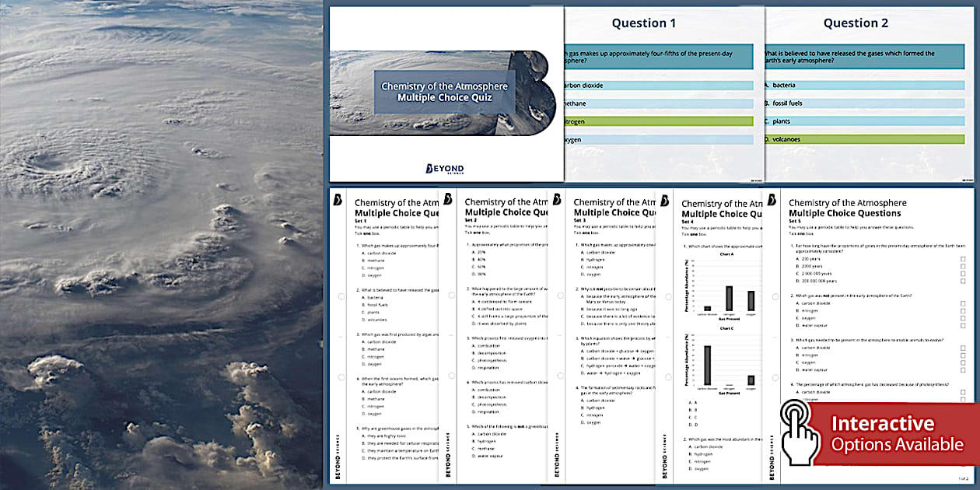Tick the box beside 200 000 000 years
Image resolution: width=980 pixels, height=490 pixels.
tap(962, 281)
